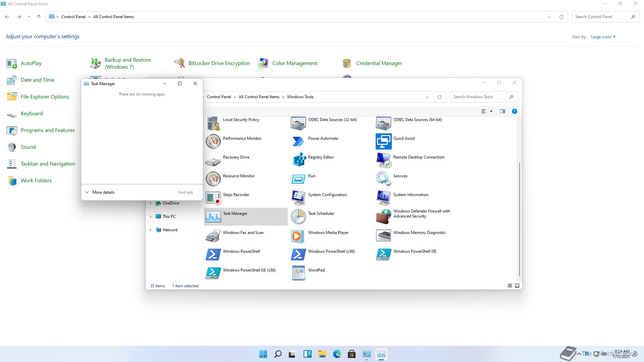Launch Resource Monitor icon
This screenshot has height=362, width=644.
coord(213,179)
